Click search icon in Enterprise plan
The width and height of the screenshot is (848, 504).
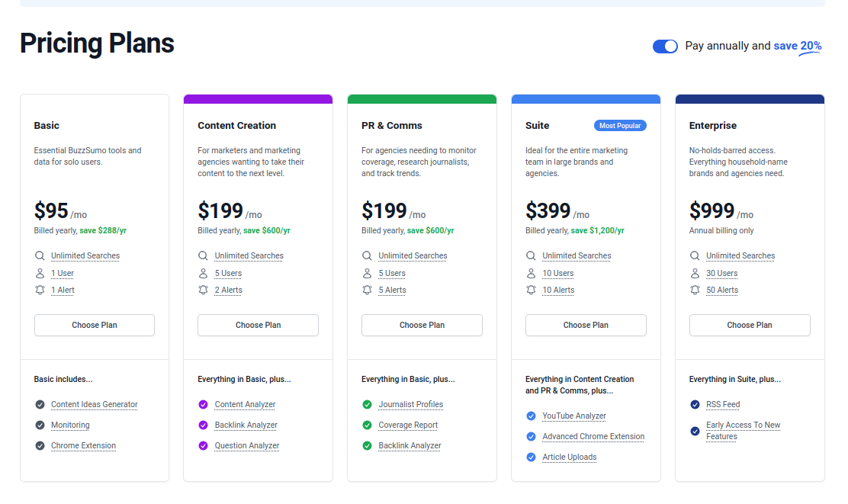coord(695,255)
